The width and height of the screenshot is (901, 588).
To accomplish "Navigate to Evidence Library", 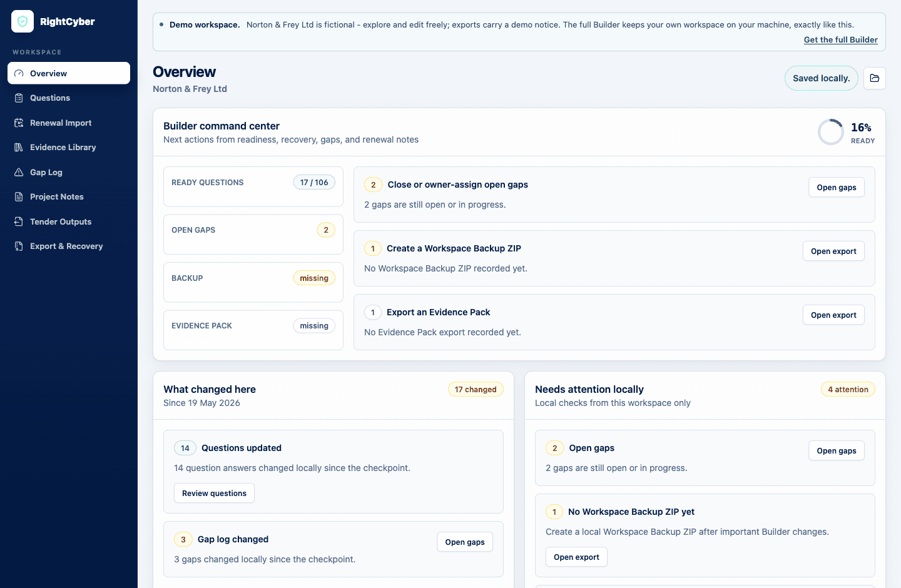I will [69, 147].
